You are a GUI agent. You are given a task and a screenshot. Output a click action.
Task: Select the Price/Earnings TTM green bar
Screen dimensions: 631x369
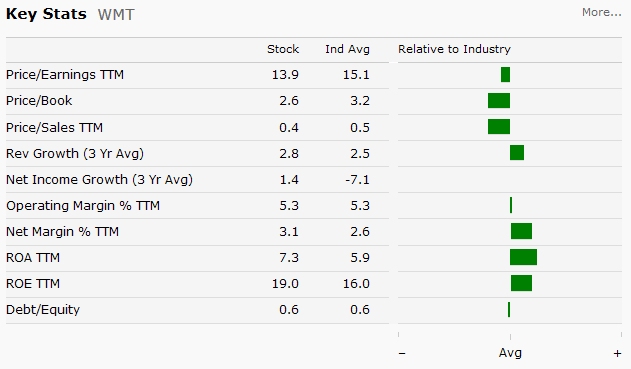505,74
